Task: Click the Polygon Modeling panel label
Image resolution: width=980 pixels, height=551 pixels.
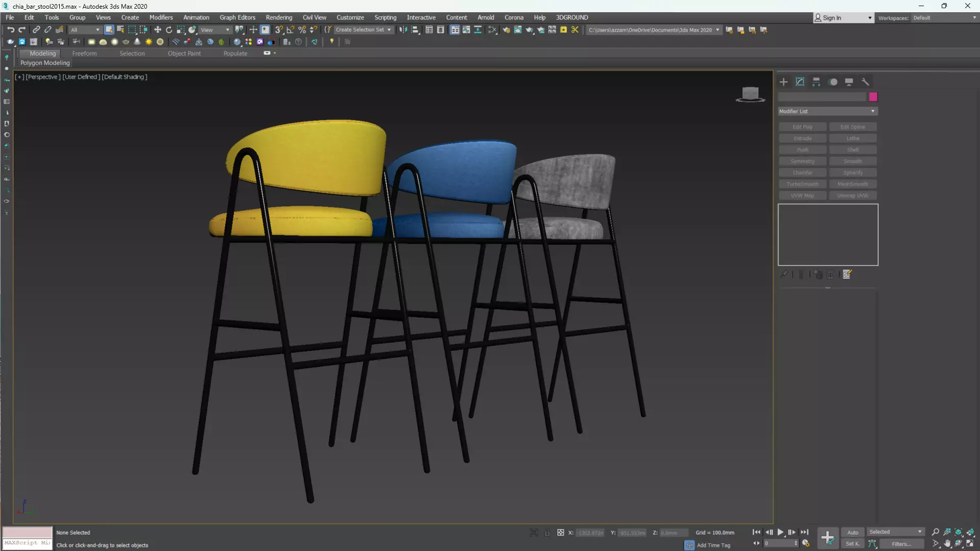Action: pos(45,63)
